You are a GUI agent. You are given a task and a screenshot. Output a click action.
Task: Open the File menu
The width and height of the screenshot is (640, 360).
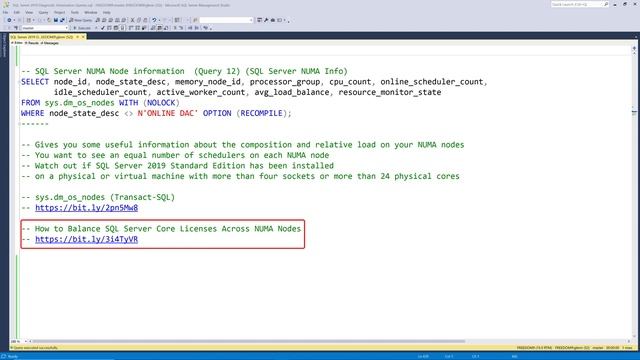pyautogui.click(x=5, y=13)
